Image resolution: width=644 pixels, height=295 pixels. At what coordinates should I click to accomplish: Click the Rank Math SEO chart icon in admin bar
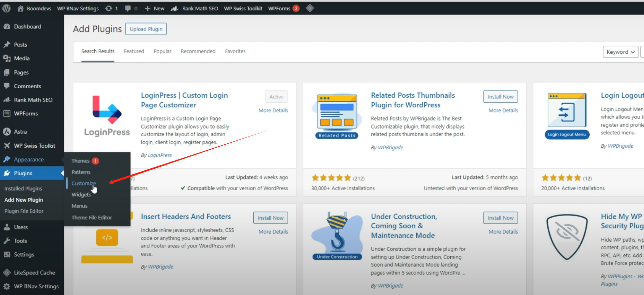pos(174,8)
